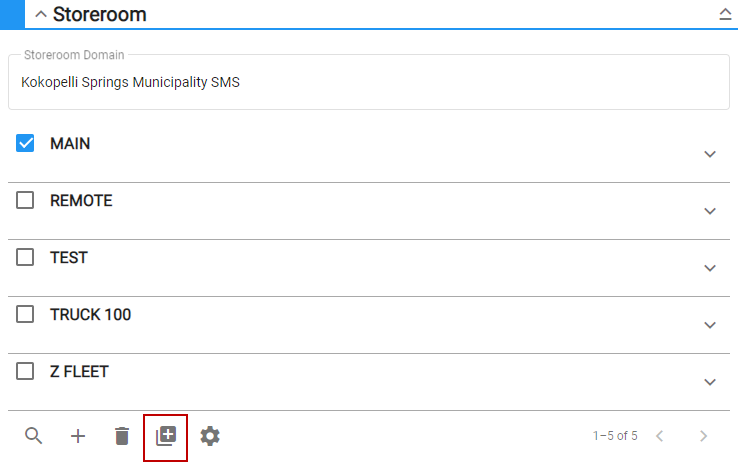
Task: Click the Storeroom Domain field
Action: tap(368, 82)
